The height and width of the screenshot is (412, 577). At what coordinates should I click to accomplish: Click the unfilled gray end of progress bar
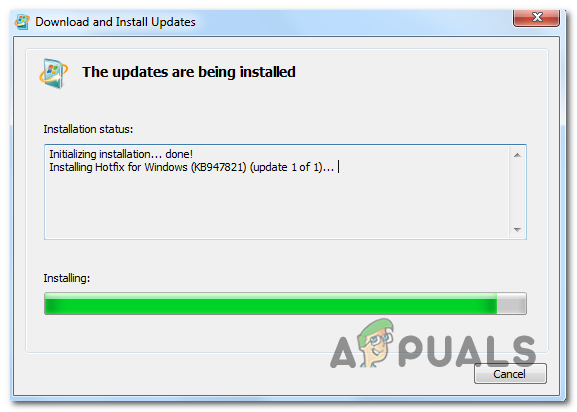click(511, 304)
